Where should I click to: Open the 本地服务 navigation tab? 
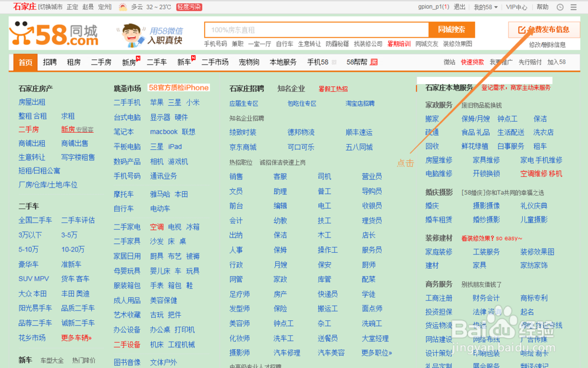tap(283, 62)
